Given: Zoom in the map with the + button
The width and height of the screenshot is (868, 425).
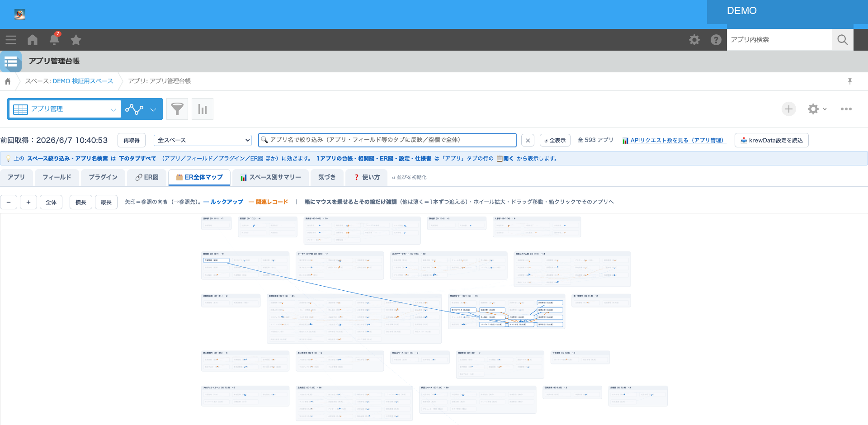Looking at the screenshot, I should [x=28, y=202].
